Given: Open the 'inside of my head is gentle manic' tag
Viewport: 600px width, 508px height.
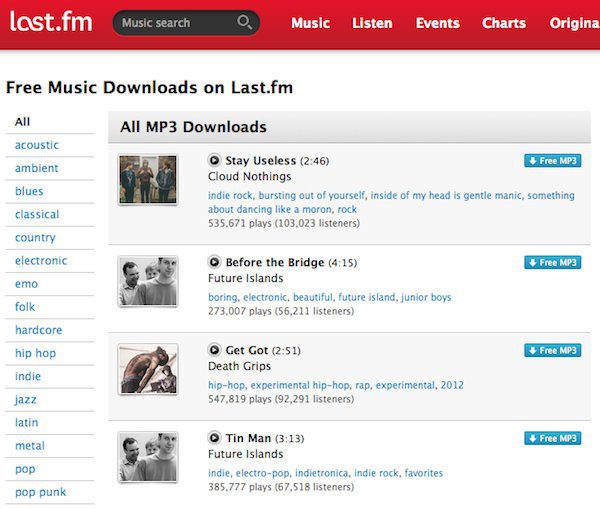Looking at the screenshot, I should click(446, 195).
